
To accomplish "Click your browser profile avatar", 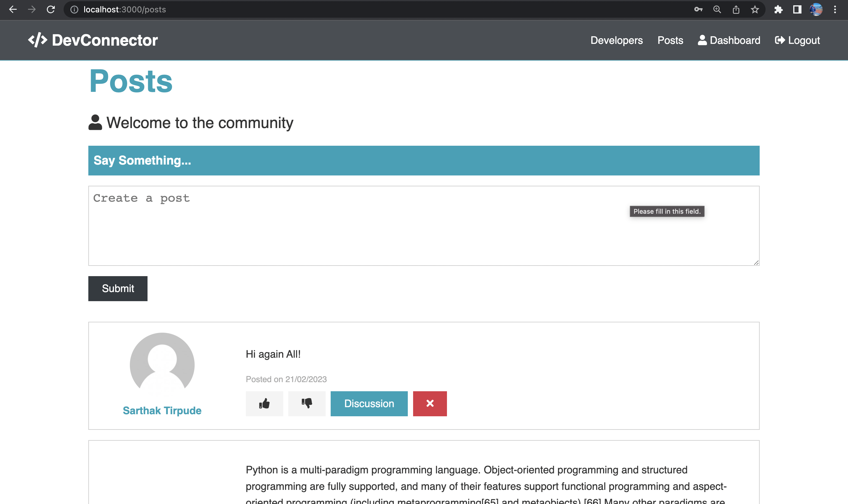I will tap(816, 9).
